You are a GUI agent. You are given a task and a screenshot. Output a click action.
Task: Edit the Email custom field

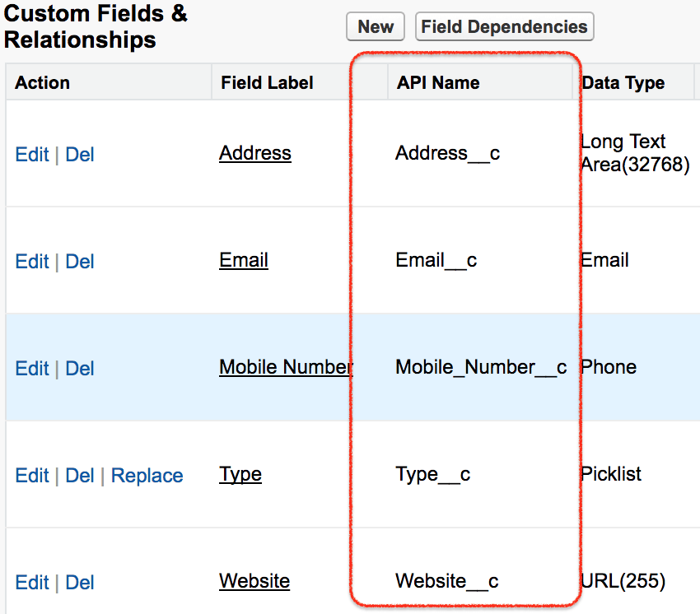coord(32,261)
